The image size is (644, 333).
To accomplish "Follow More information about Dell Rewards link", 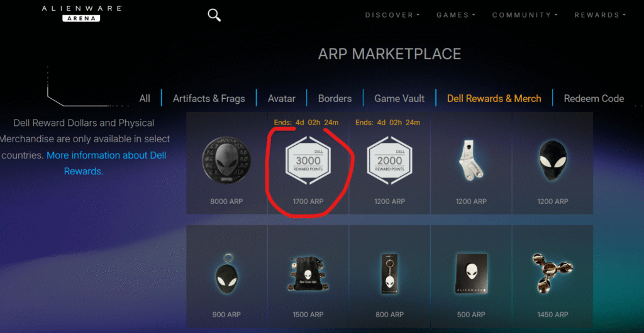I will click(106, 163).
